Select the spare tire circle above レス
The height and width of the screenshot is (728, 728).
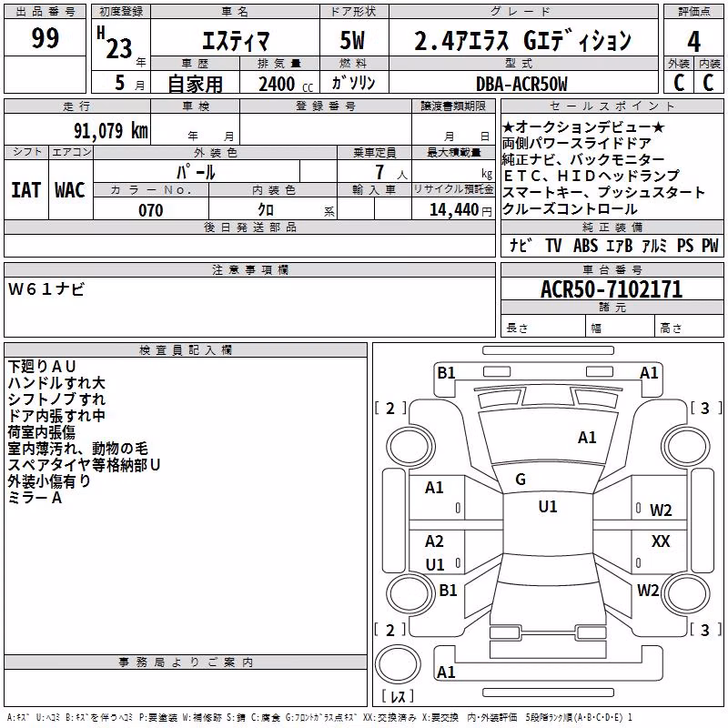tap(398, 664)
